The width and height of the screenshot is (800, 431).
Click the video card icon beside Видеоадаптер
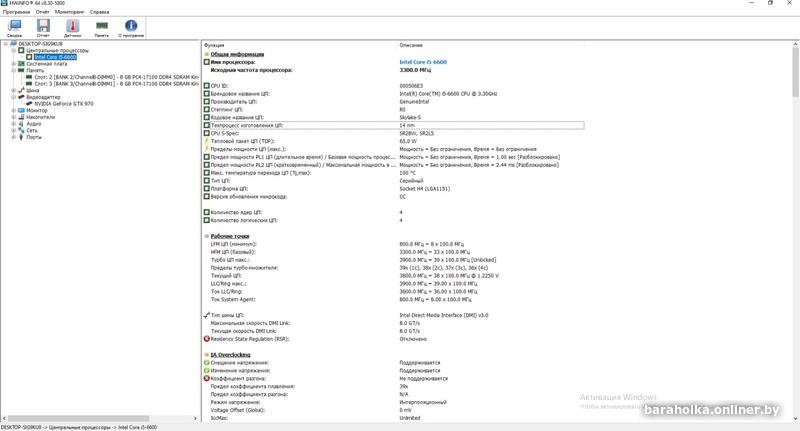(21, 97)
